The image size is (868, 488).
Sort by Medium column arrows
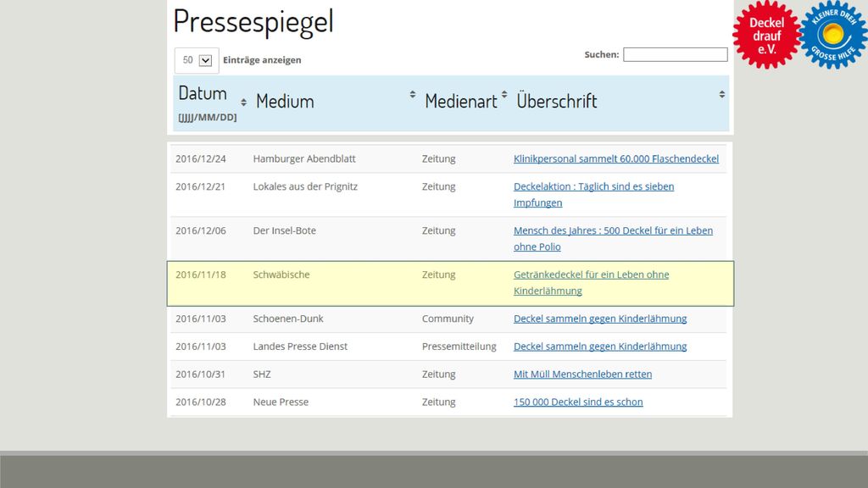(413, 95)
